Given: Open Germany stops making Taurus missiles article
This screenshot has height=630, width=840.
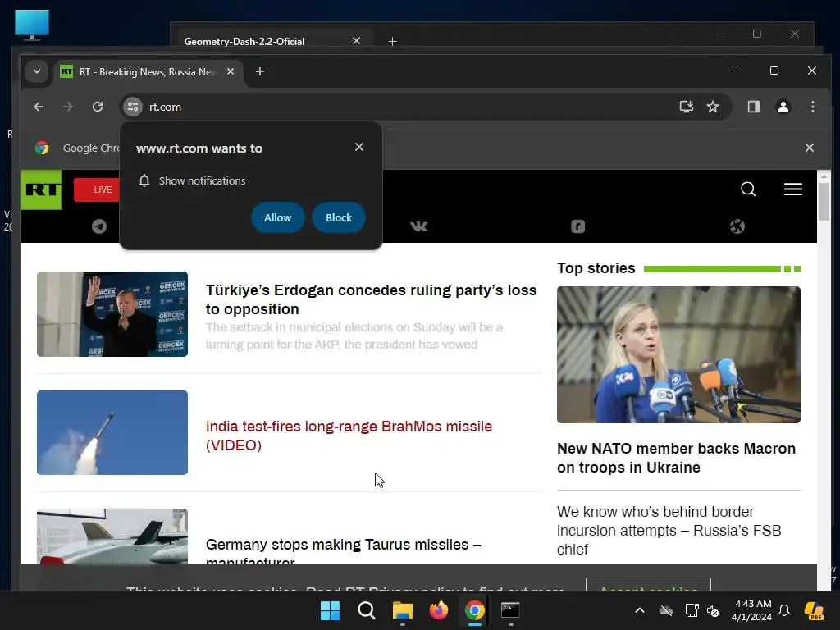Looking at the screenshot, I should click(344, 550).
